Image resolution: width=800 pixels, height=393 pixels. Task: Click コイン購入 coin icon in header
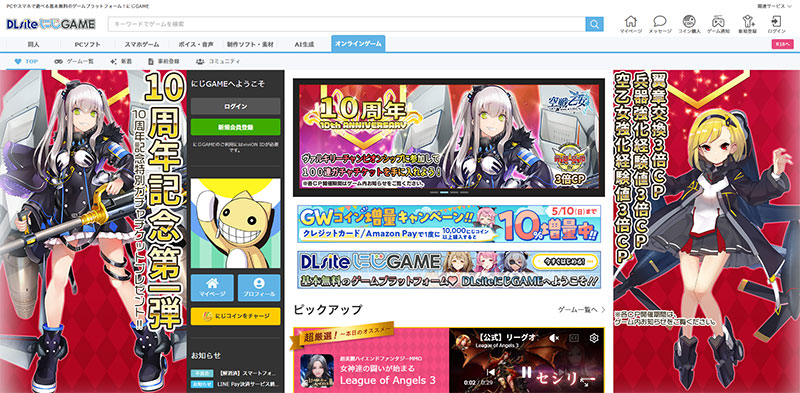coord(689,24)
